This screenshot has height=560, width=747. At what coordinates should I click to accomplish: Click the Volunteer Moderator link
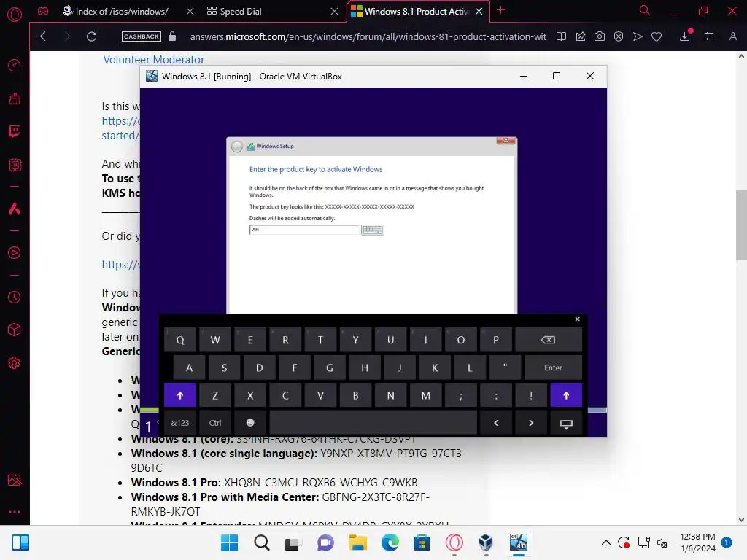(153, 60)
